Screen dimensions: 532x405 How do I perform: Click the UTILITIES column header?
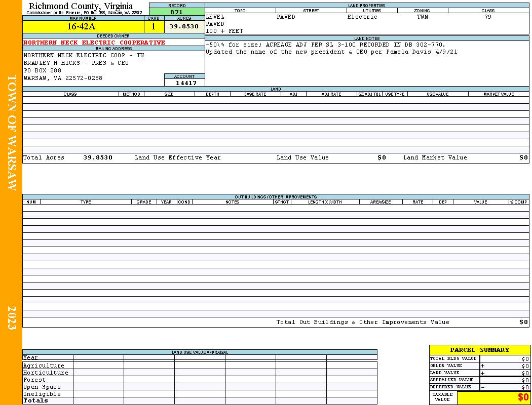(372, 11)
